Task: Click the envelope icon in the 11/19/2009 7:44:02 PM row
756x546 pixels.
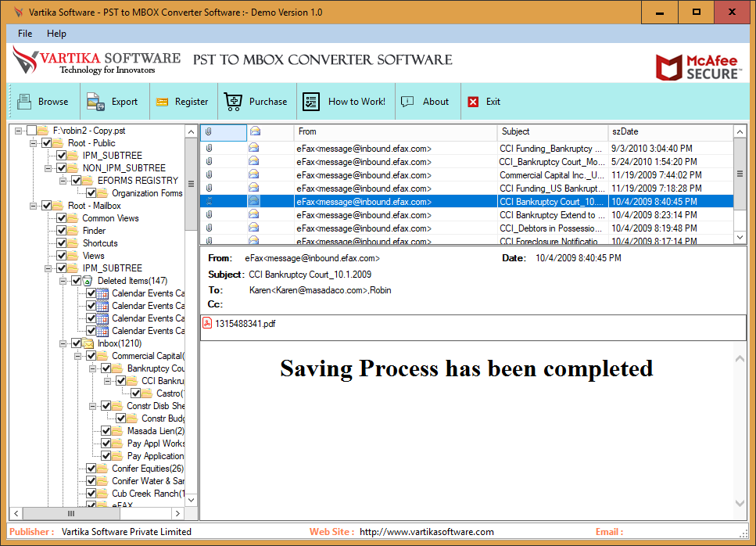Action: tap(254, 174)
